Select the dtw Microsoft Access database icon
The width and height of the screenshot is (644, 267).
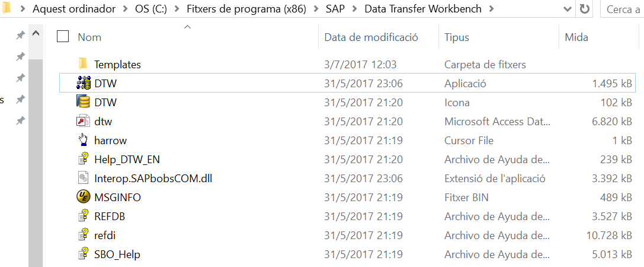pyautogui.click(x=84, y=122)
